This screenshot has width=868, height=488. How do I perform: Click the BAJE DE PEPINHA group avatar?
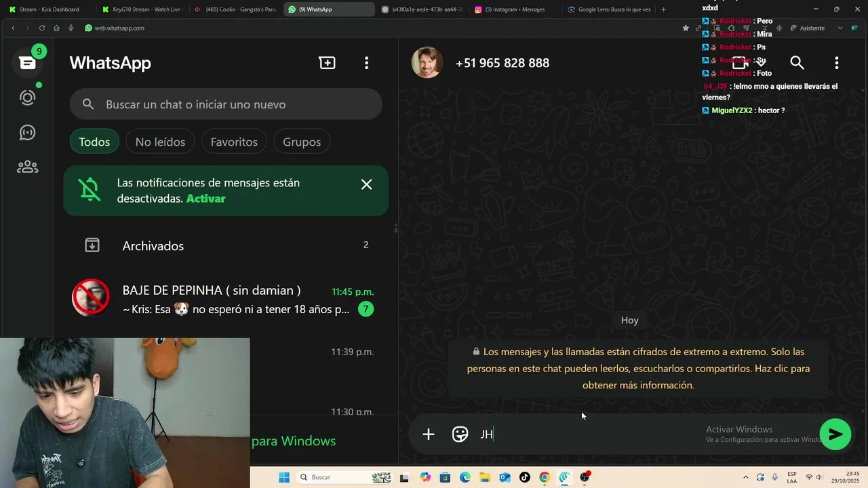[x=91, y=298]
